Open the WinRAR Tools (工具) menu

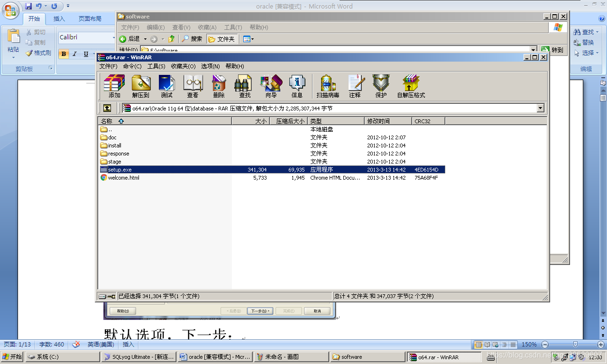tap(156, 66)
